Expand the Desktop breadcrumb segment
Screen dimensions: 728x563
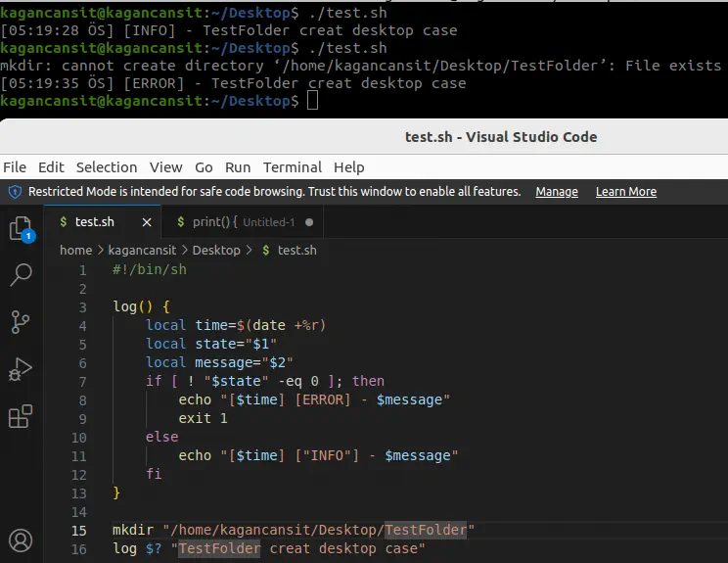tap(216, 251)
